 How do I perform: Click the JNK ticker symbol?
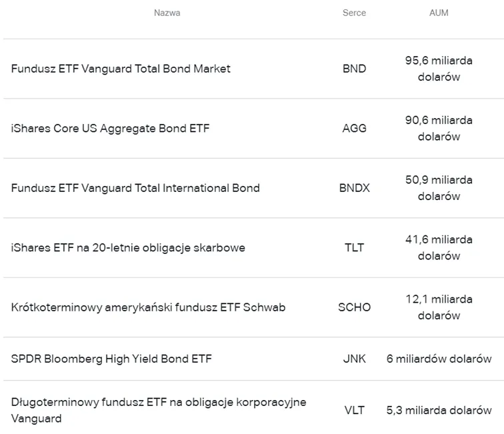click(354, 359)
